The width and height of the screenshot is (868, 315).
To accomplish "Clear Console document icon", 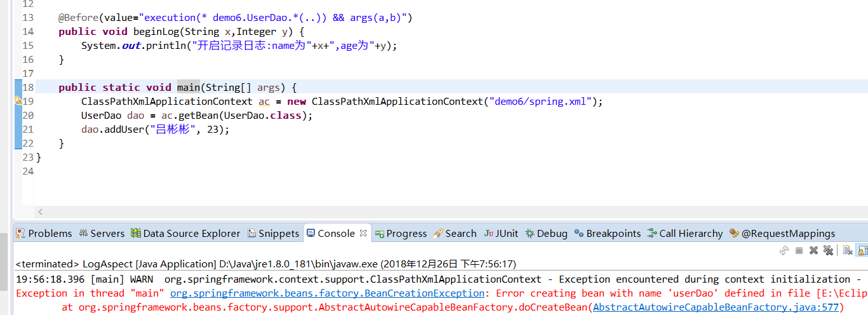I will [848, 250].
